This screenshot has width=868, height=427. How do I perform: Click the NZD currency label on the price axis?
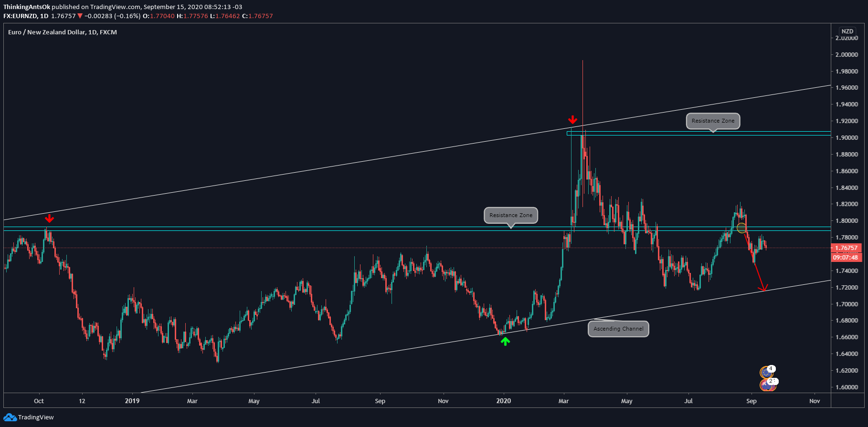point(847,31)
